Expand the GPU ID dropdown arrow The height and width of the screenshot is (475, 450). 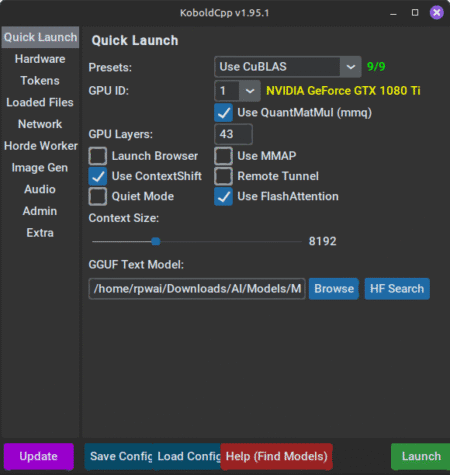coord(250,91)
